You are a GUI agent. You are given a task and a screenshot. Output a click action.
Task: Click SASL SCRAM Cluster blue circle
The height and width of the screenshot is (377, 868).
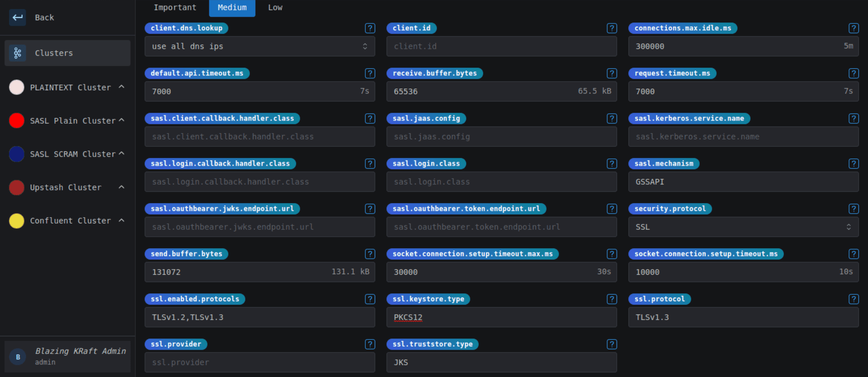pos(17,154)
